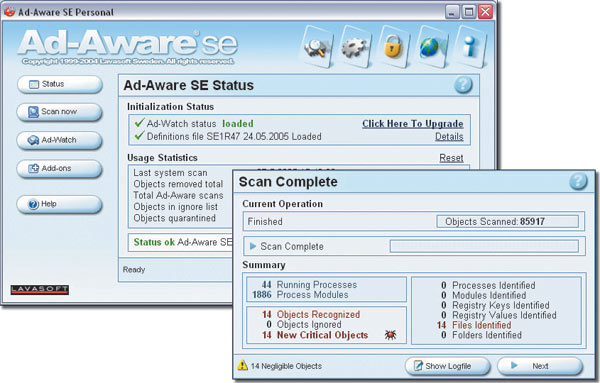Viewport: 600px width, 383px height.
Task: Click Show Logfile button
Action: click(x=447, y=366)
